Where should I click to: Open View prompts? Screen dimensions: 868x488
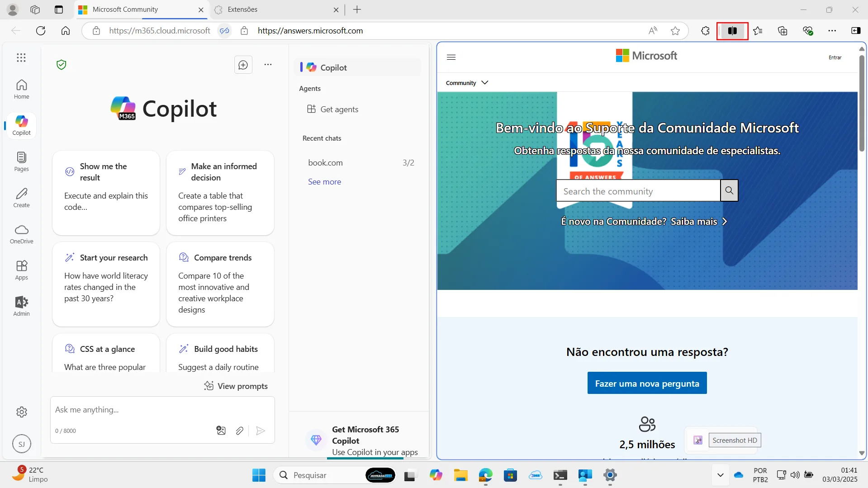236,386
